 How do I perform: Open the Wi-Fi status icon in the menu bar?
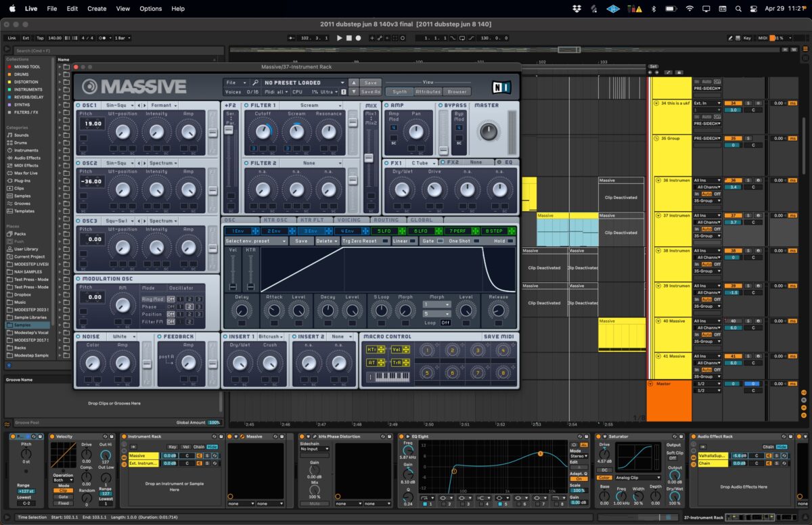coord(690,9)
